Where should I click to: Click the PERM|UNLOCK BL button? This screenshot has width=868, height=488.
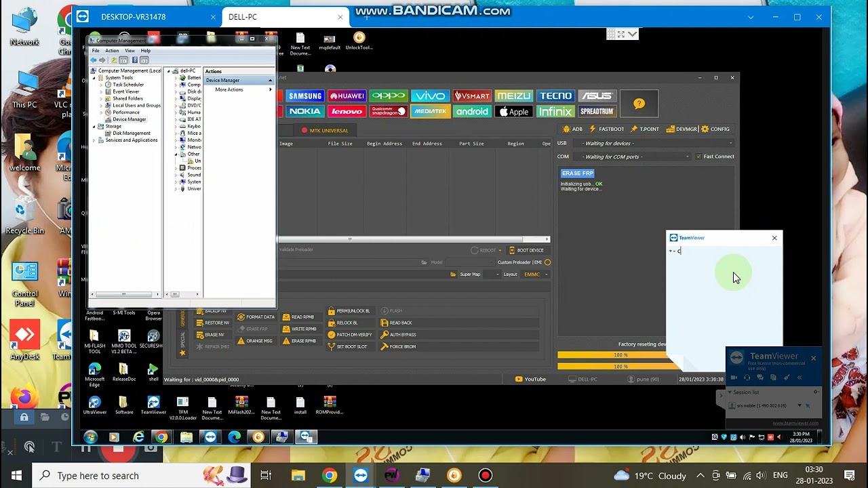(349, 311)
